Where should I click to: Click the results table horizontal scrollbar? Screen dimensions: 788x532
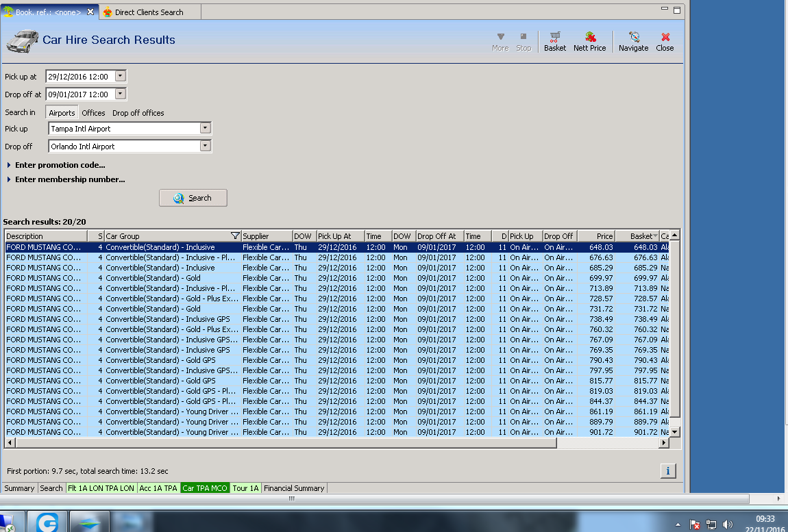coord(284,443)
